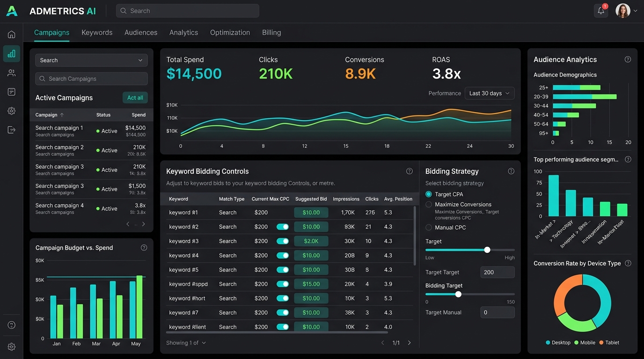
Task: Open the bottom settings gear in the sidebar
Action: click(12, 347)
